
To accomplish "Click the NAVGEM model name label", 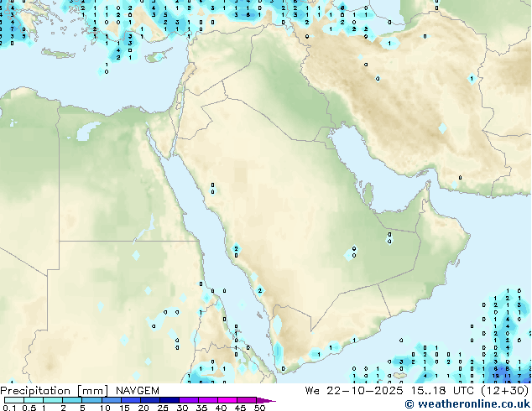I will click(x=138, y=391).
